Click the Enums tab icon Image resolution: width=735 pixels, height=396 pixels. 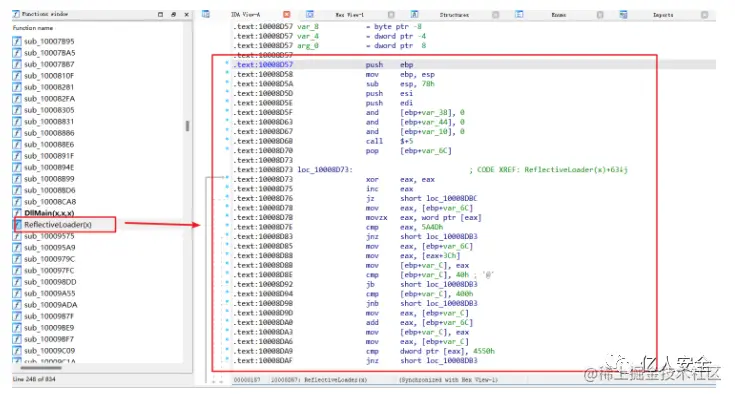point(519,15)
